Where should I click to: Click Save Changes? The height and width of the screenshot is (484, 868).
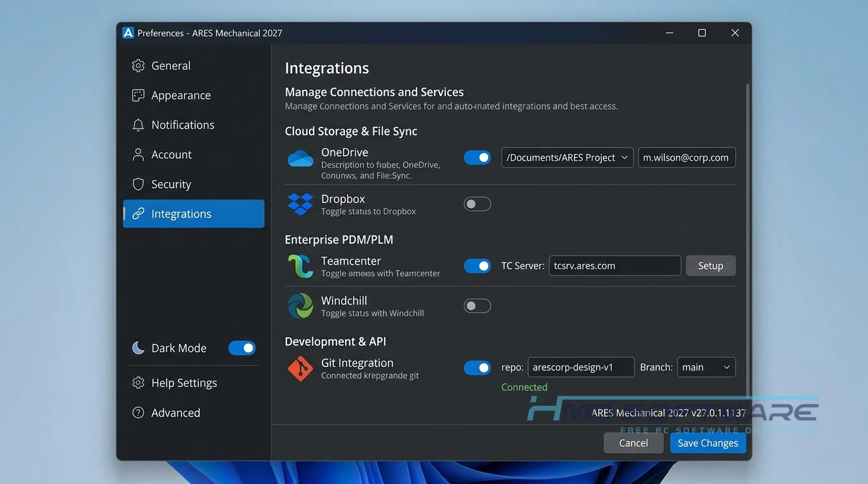click(x=708, y=443)
